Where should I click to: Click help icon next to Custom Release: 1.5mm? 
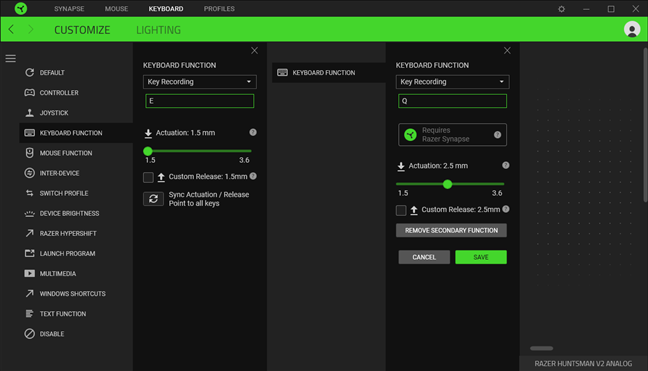(253, 176)
